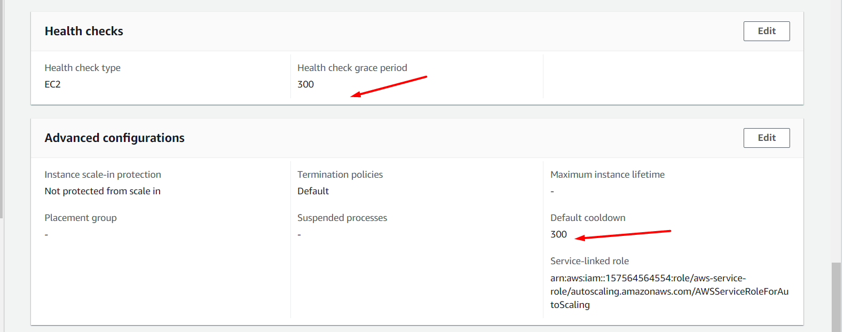Click the Health checks section header
The width and height of the screenshot is (868, 332).
click(84, 31)
